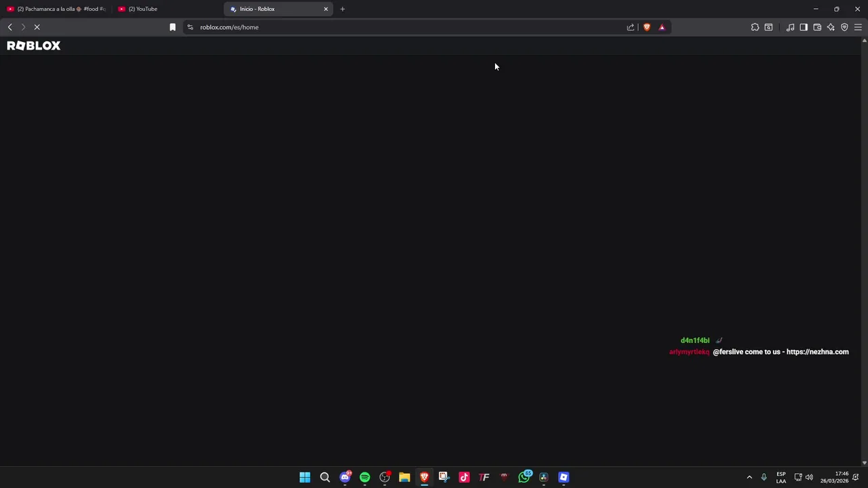Click the Brave browser taskbar icon
The width and height of the screenshot is (868, 488).
(424, 477)
